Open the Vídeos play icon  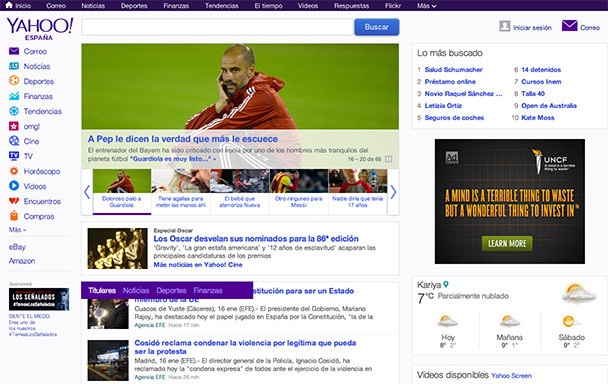tap(14, 186)
